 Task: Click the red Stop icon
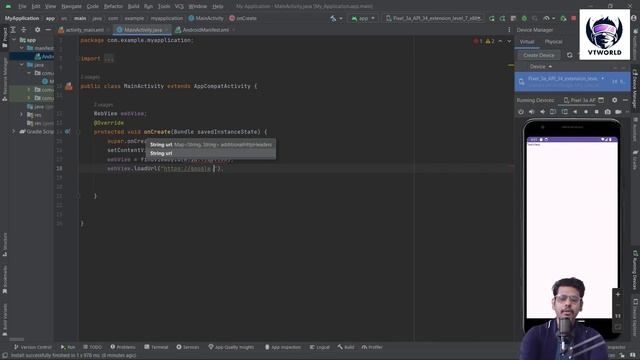pyautogui.click(x=573, y=18)
